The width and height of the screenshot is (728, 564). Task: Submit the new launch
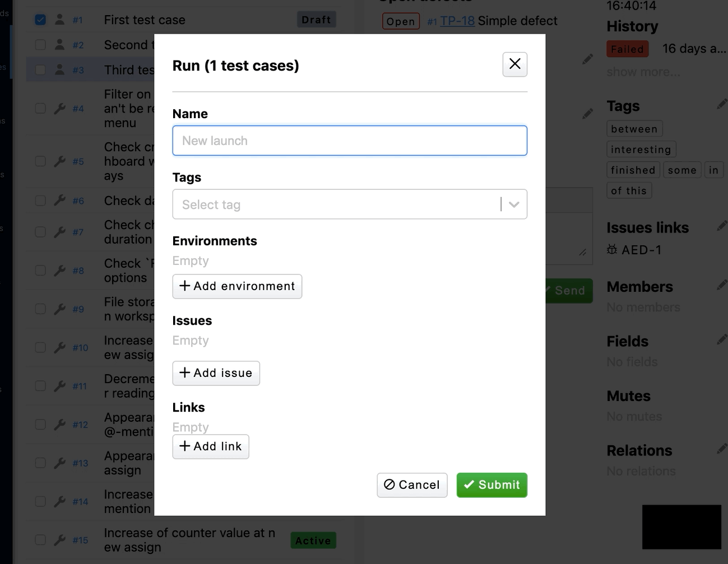[491, 485]
